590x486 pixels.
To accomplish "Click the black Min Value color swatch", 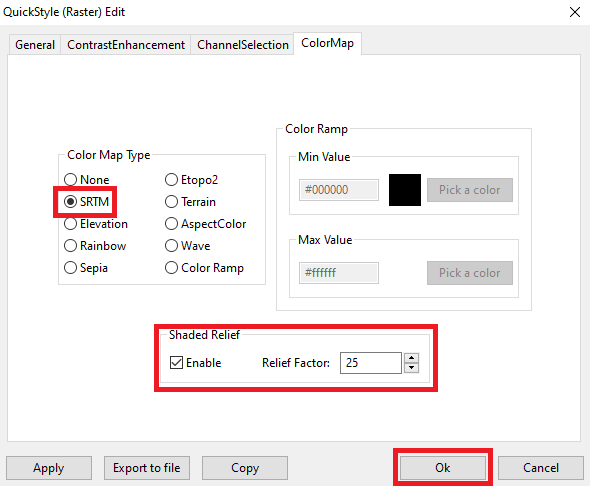I will (x=405, y=190).
